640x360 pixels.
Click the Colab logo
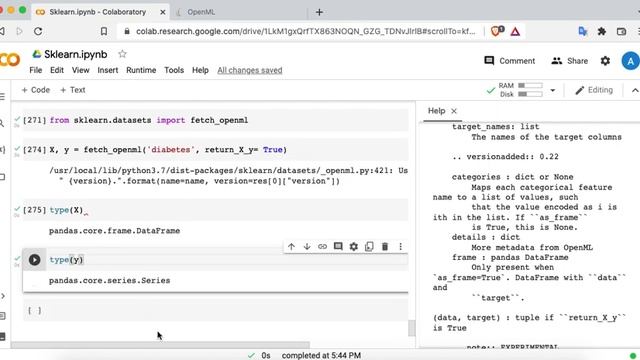10,60
